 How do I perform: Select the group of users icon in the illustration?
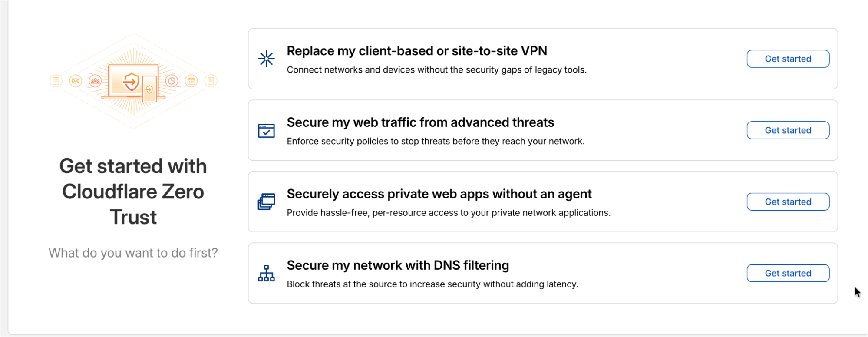95,80
